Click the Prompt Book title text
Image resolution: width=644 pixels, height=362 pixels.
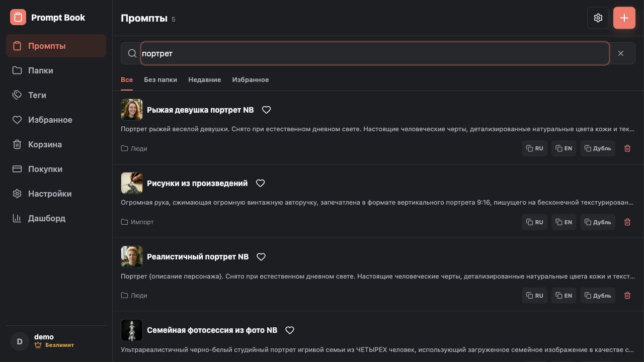58,17
